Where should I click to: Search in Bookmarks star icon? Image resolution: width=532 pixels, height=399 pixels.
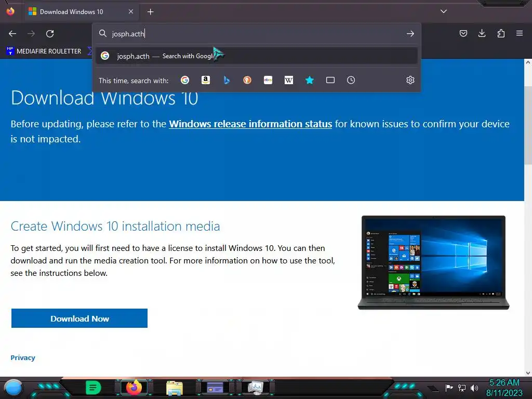click(x=310, y=80)
